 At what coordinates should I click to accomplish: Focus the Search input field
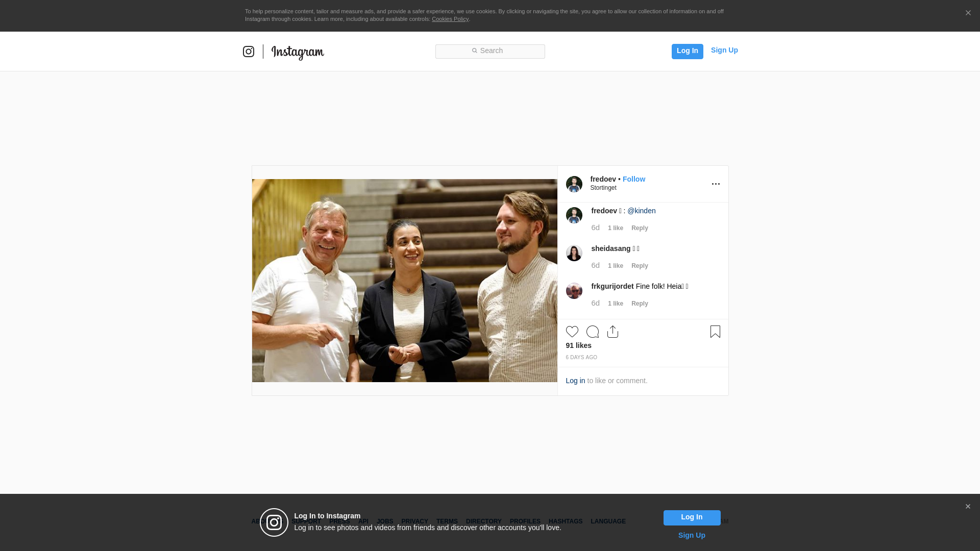490,51
